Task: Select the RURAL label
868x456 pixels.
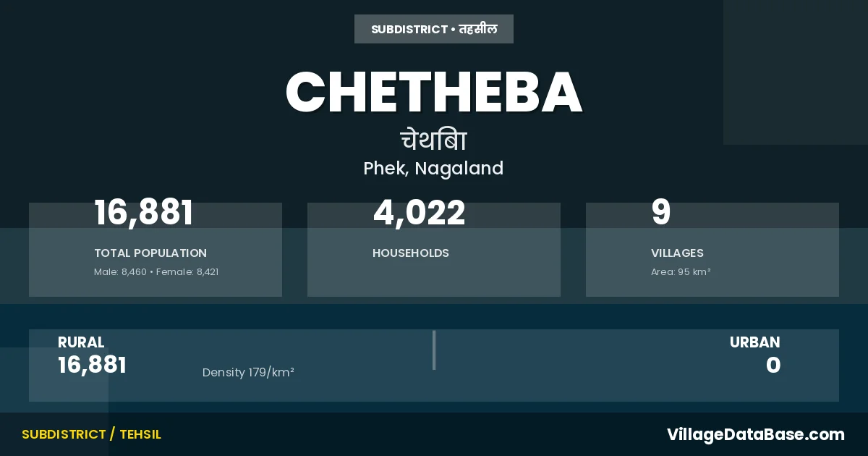Action: tap(81, 342)
